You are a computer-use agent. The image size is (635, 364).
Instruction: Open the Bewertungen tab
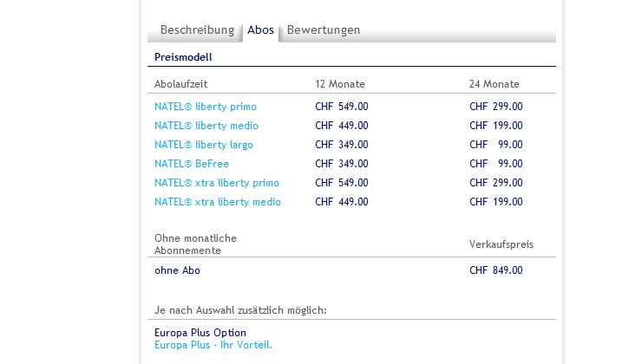click(324, 30)
